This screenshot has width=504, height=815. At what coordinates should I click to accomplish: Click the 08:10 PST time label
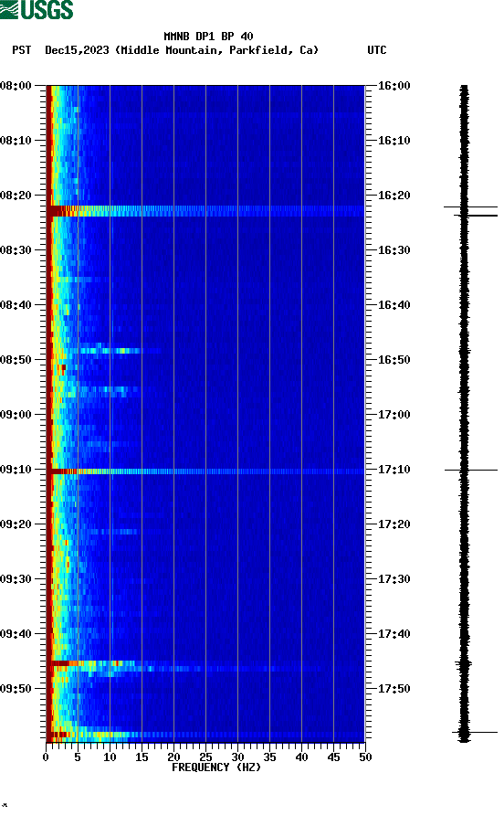(16, 141)
